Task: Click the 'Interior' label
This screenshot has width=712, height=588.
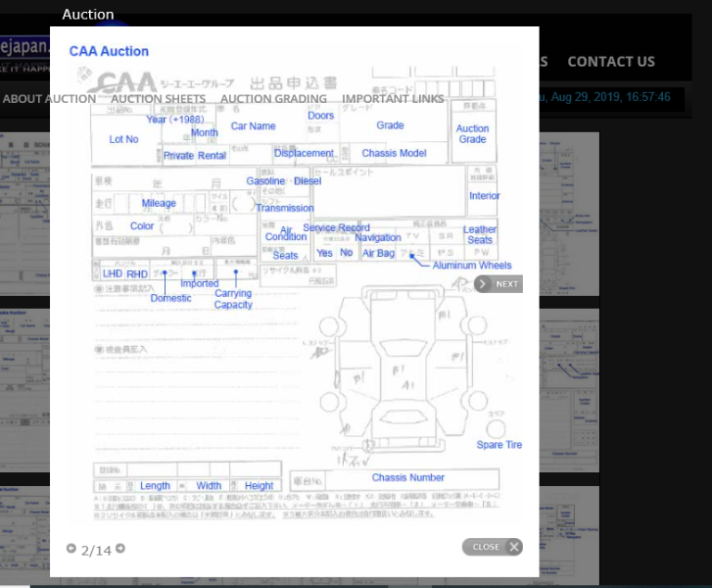Action: 484,196
